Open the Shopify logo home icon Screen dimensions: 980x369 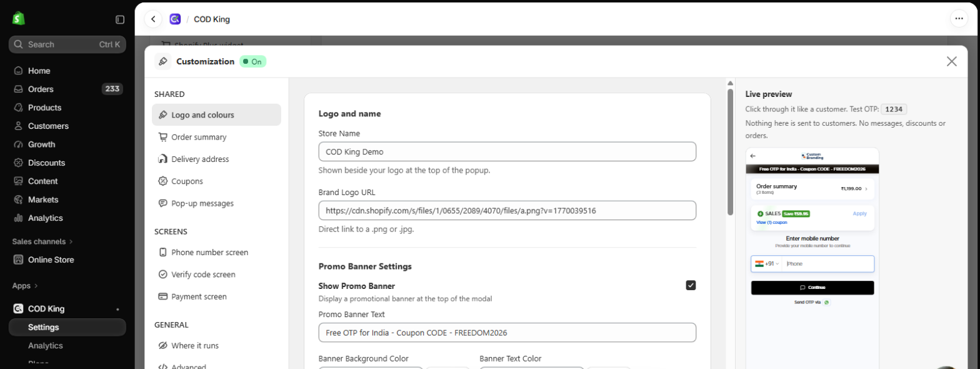tap(18, 19)
